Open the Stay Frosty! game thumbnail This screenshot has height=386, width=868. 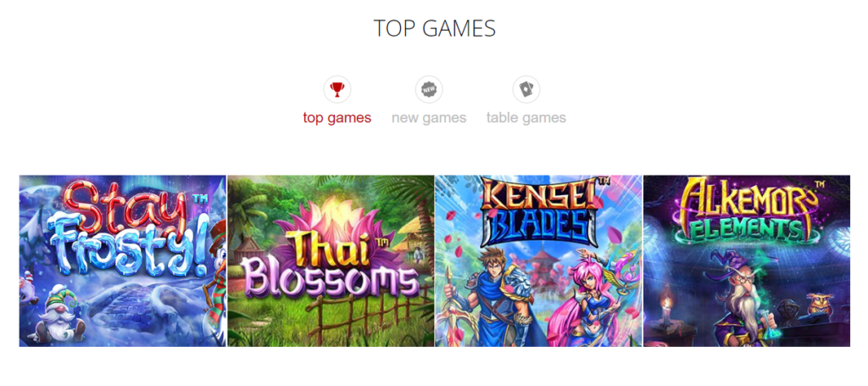coord(123,260)
